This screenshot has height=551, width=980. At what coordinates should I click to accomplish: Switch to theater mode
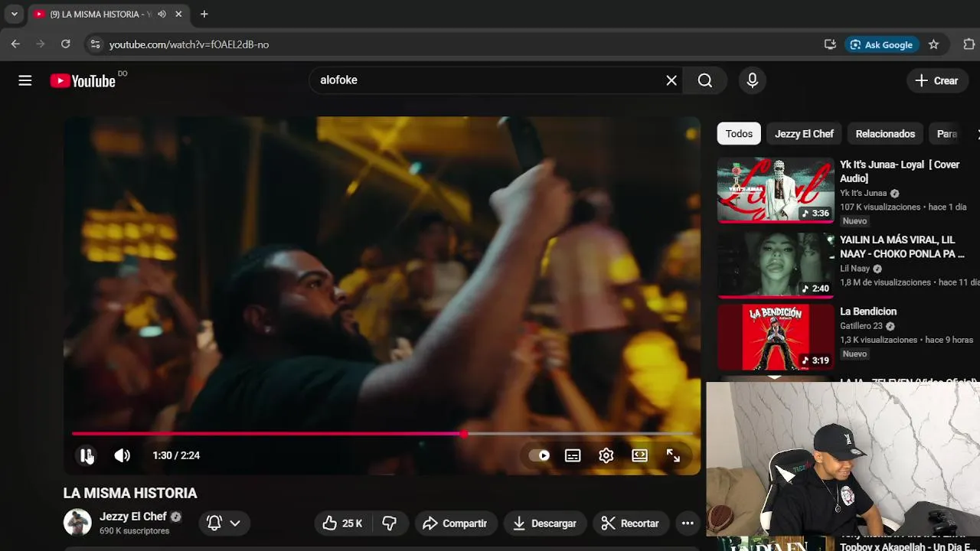(640, 455)
